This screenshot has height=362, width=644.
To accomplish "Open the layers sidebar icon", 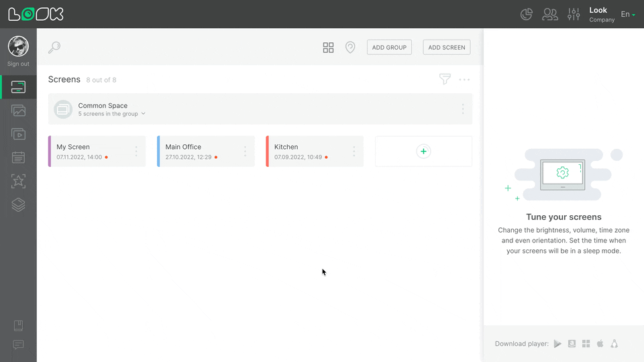I will pos(18,205).
